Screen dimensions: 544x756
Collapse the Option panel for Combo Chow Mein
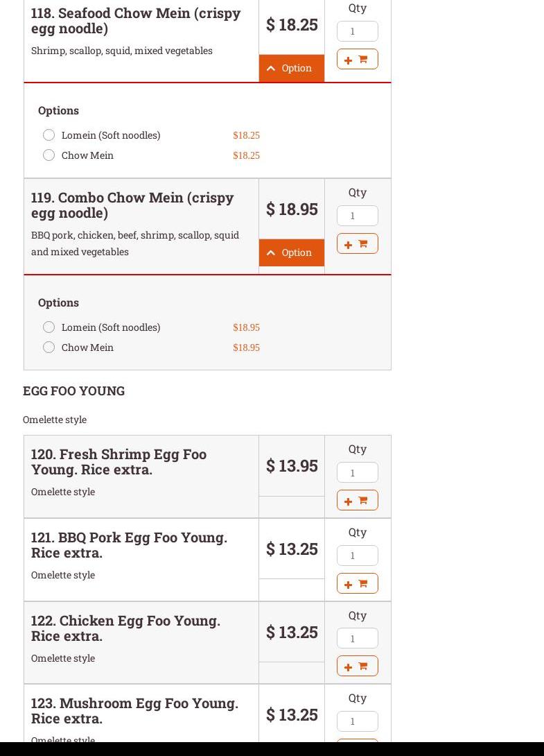[x=291, y=252]
